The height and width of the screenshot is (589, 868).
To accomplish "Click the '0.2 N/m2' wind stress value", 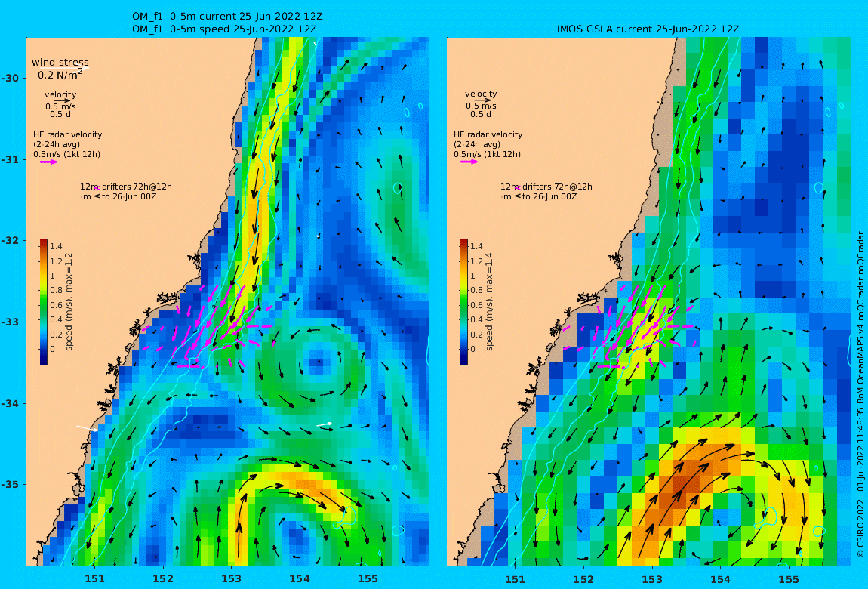I will click(x=60, y=74).
